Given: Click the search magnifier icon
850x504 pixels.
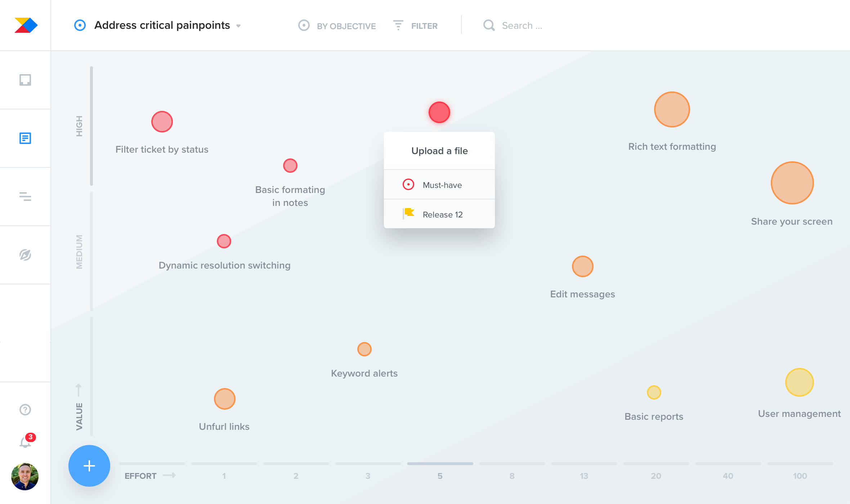Looking at the screenshot, I should pos(489,26).
